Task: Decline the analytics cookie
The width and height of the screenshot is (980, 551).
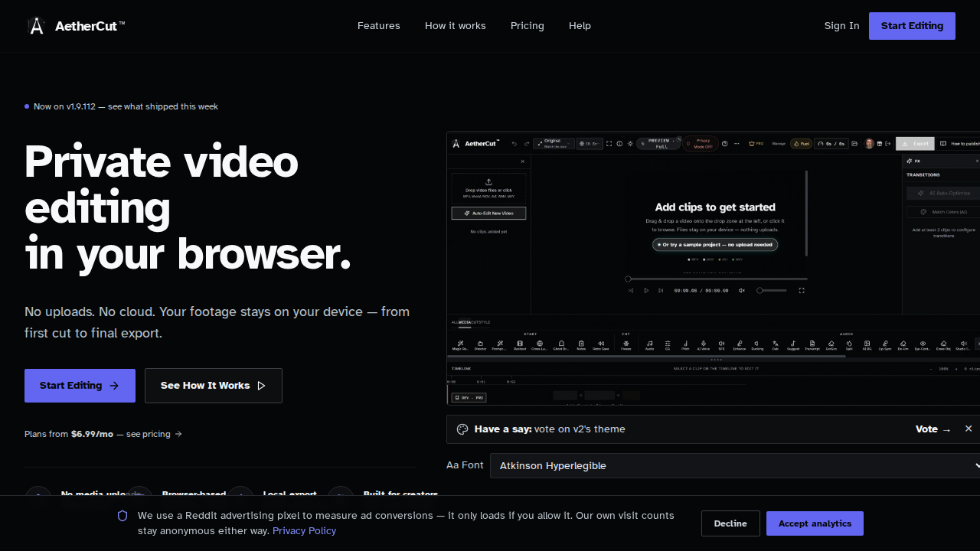Action: [730, 523]
